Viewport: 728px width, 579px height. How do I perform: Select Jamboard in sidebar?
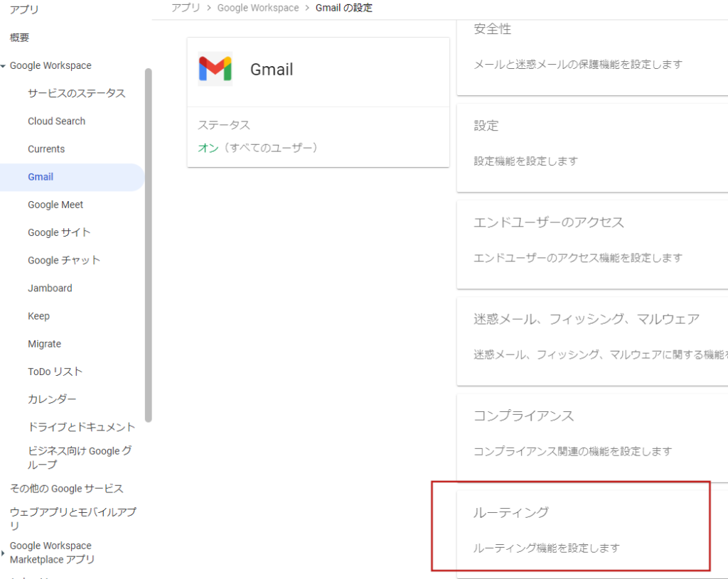(x=50, y=288)
